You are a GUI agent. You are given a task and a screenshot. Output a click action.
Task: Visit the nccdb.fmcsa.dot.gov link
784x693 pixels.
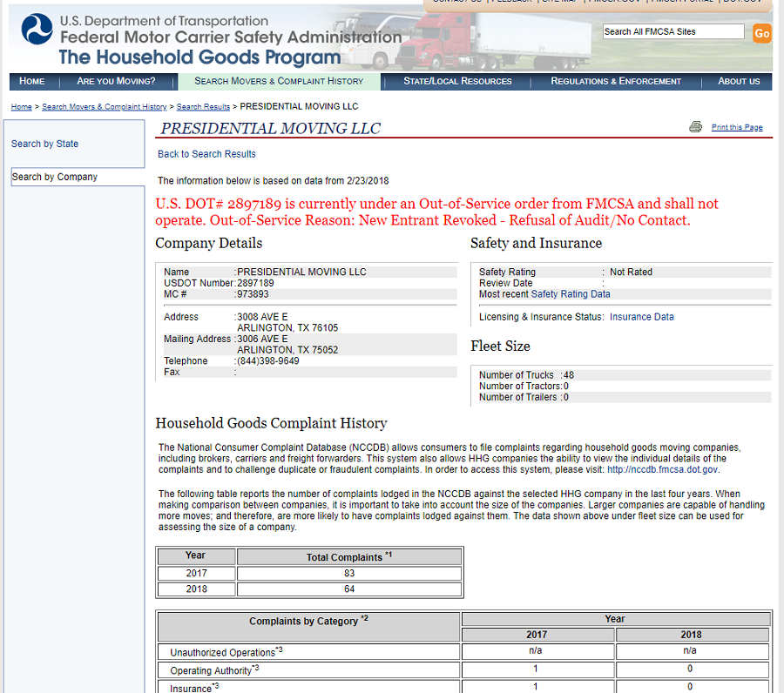(x=663, y=469)
